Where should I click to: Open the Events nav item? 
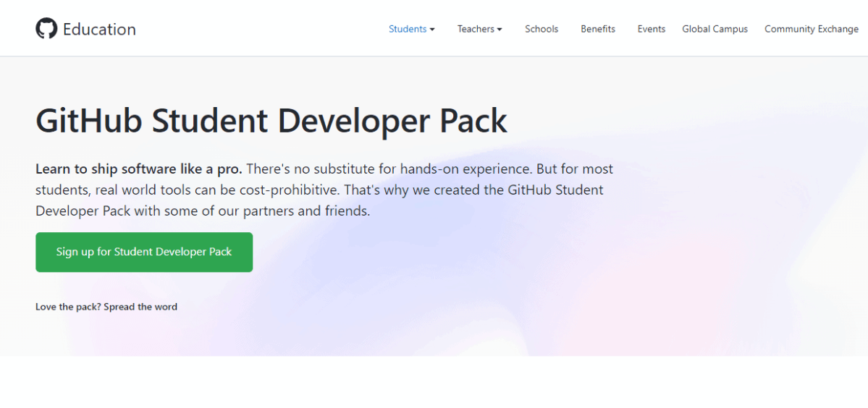pos(651,29)
